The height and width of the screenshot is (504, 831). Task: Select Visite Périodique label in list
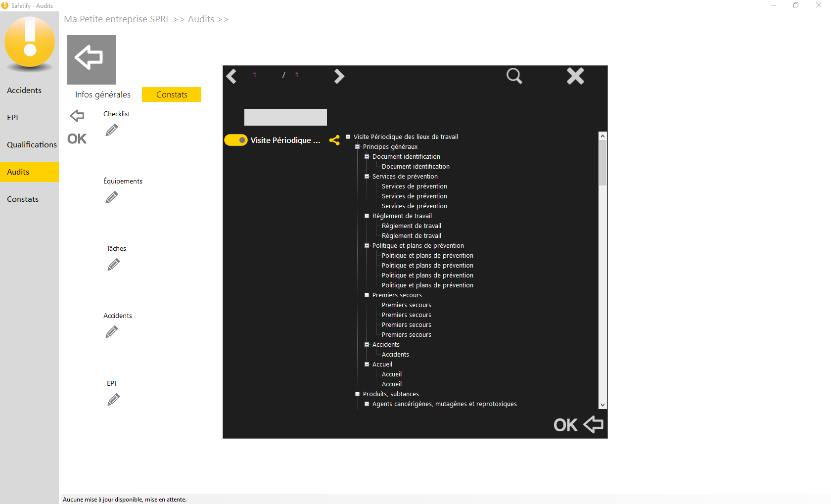(285, 140)
